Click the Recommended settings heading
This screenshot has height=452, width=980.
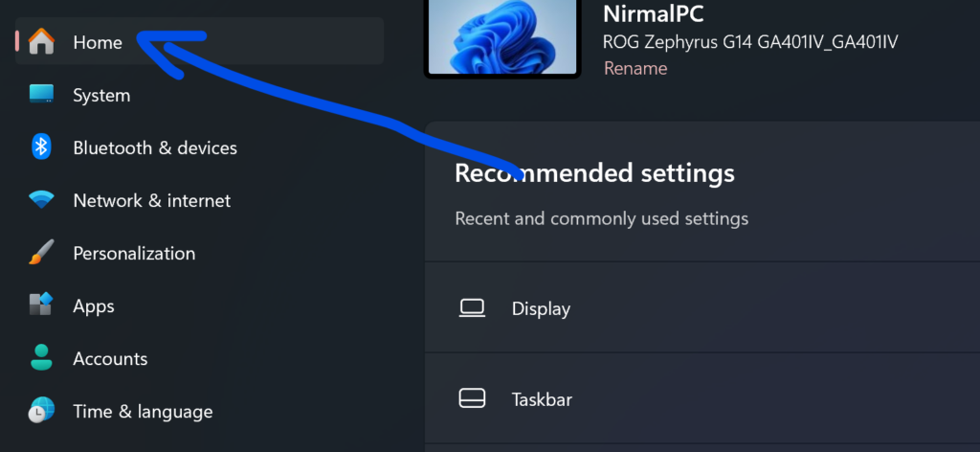tap(594, 172)
